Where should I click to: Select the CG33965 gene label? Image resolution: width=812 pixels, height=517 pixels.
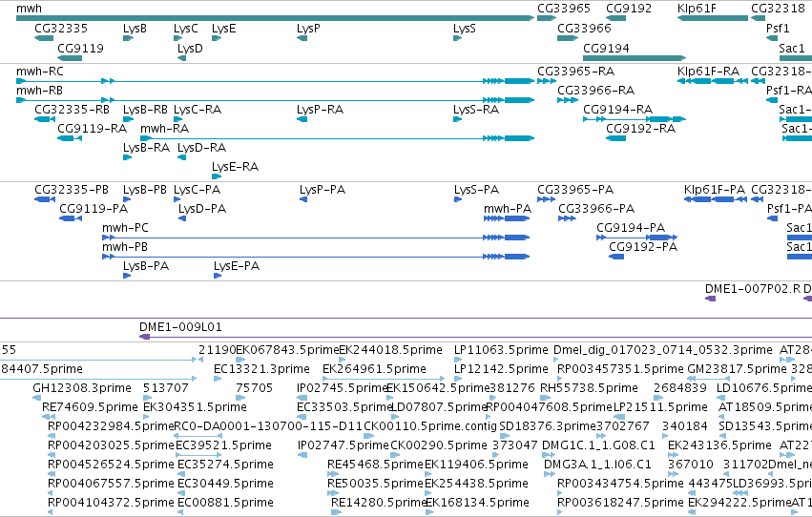click(563, 9)
